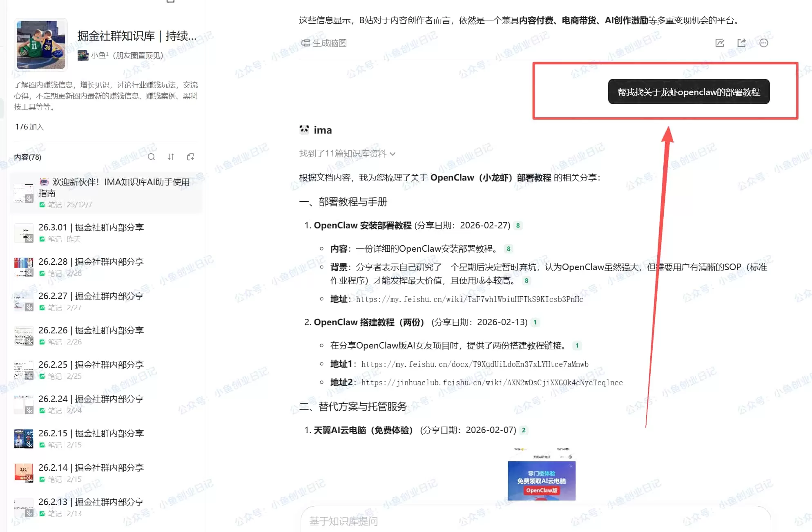Click the ima panda avatar icon

[x=303, y=129]
